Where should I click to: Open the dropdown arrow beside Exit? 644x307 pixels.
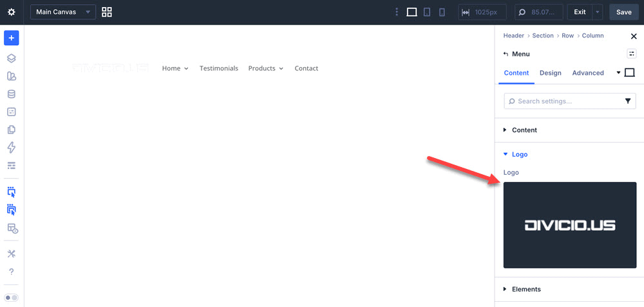[598, 12]
